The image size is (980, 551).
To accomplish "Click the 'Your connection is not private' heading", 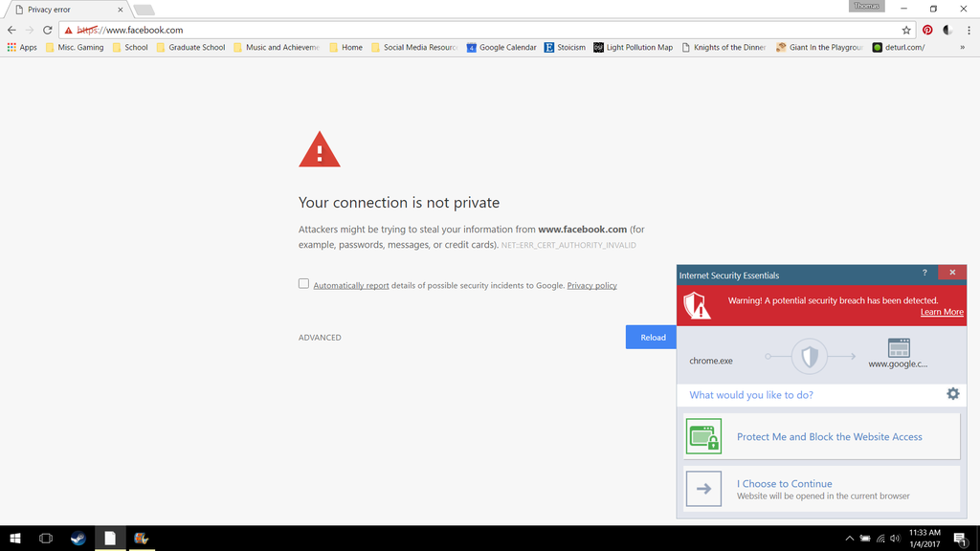I will coord(399,203).
